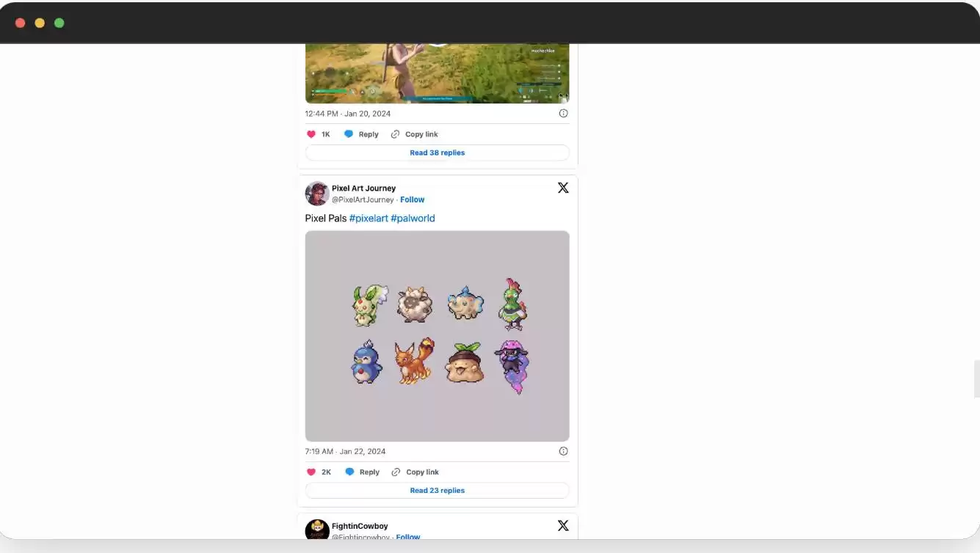Click the X logo on Pixel Art Journey tweet
The width and height of the screenshot is (980, 553).
[x=563, y=188]
